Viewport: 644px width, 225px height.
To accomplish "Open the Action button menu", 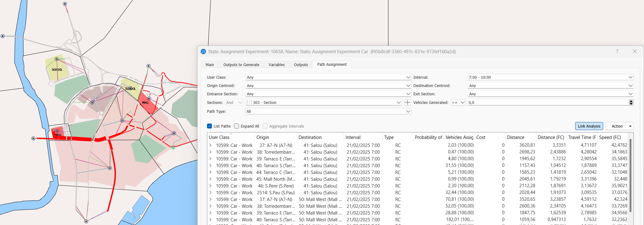I will [619, 126].
